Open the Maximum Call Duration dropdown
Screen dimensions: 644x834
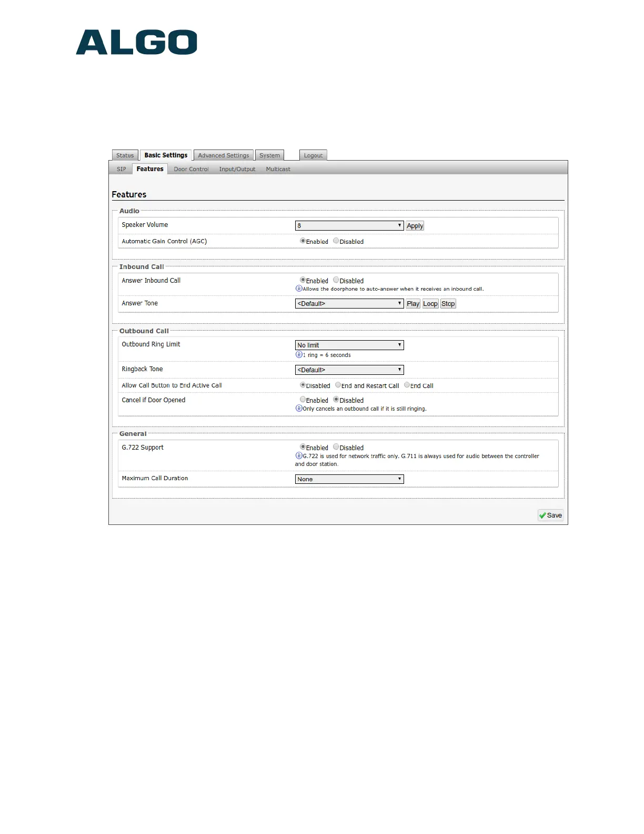pyautogui.click(x=349, y=479)
